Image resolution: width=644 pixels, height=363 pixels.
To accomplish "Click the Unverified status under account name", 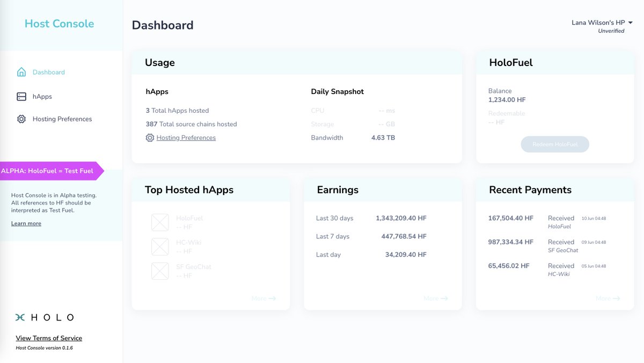I will 611,31.
